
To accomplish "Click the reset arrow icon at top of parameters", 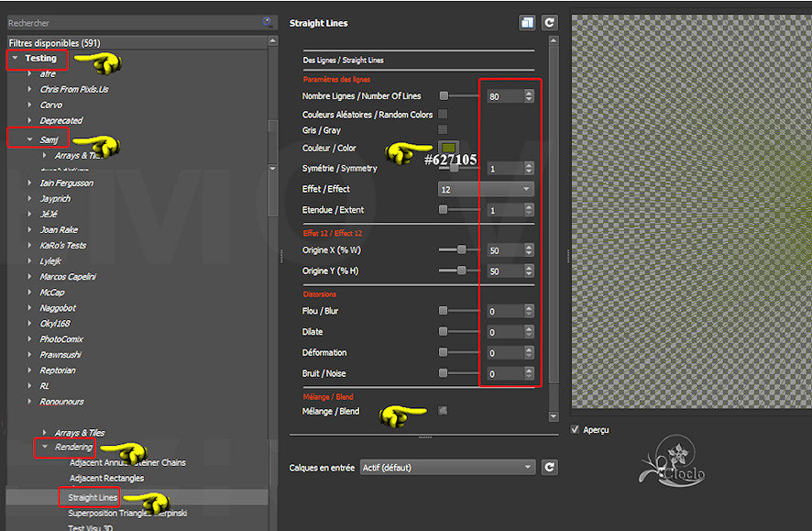I will coord(549,23).
